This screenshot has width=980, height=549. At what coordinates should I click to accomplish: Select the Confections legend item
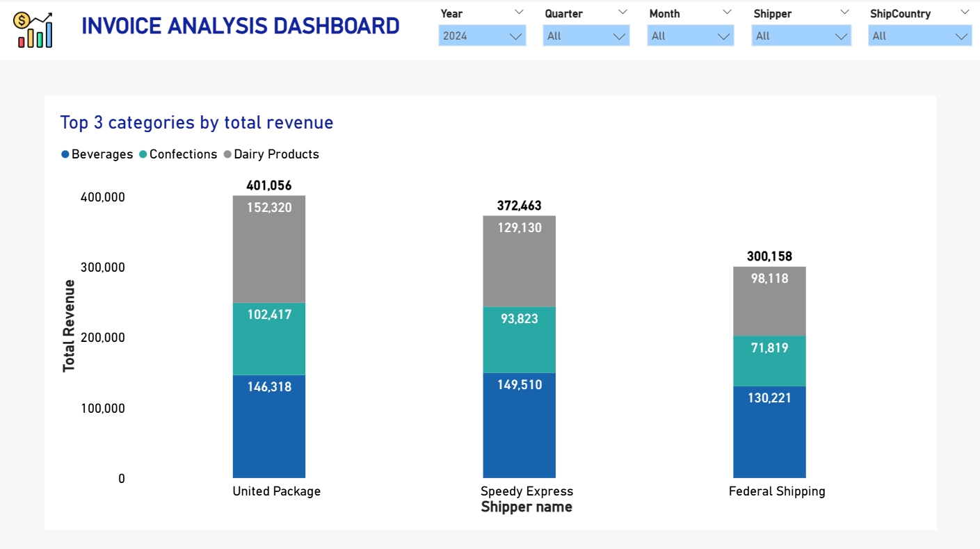[x=178, y=154]
